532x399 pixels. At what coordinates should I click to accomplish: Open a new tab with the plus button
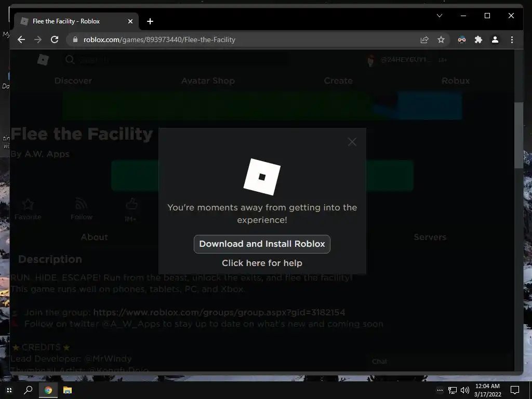pyautogui.click(x=150, y=21)
